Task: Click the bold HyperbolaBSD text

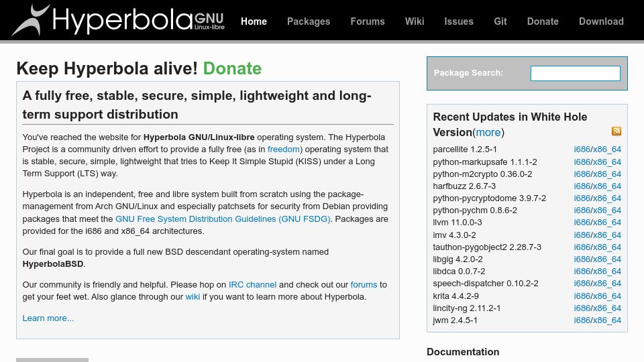Action: point(52,264)
